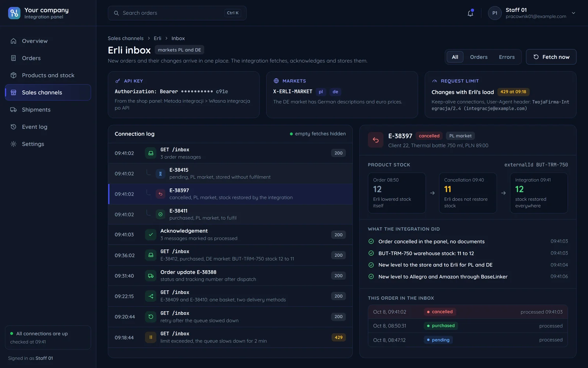The height and width of the screenshot is (368, 588).
Task: Click the Request limit gauge icon
Action: [435, 81]
